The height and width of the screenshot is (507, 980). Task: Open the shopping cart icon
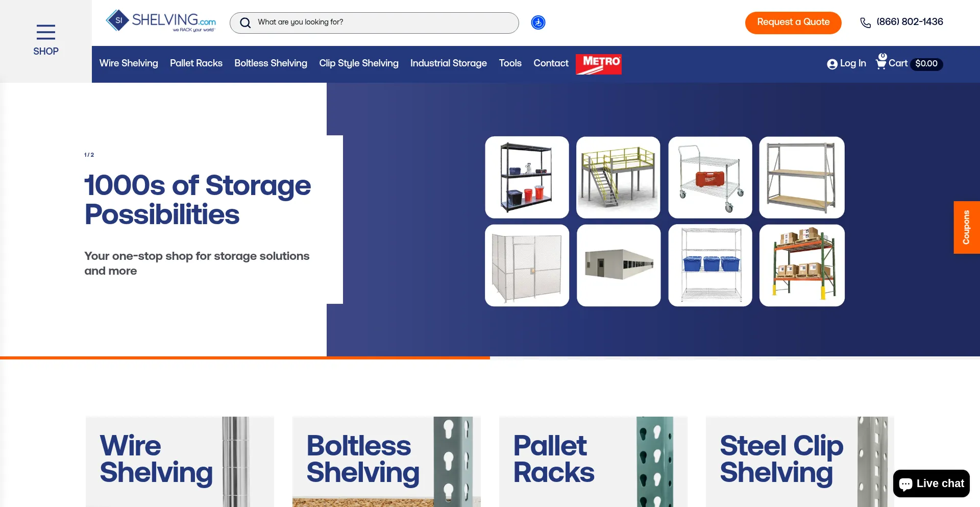pos(881,62)
